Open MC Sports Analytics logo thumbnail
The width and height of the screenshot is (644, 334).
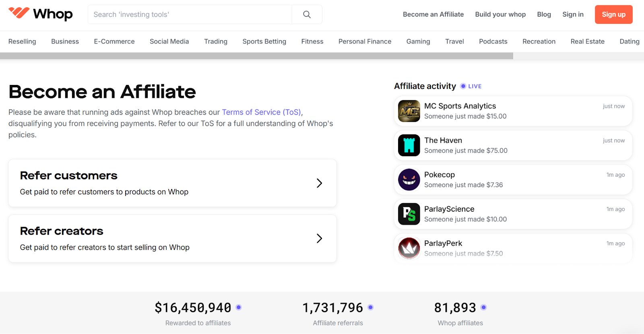pos(409,111)
